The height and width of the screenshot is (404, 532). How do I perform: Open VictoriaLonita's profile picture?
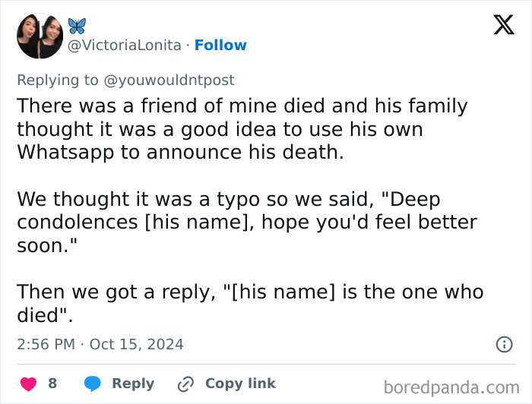(40, 36)
